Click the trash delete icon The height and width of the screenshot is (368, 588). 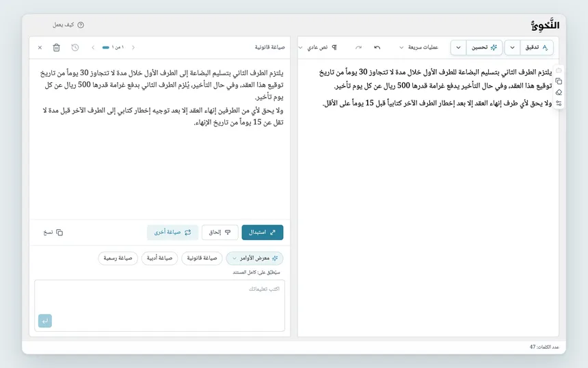(56, 48)
